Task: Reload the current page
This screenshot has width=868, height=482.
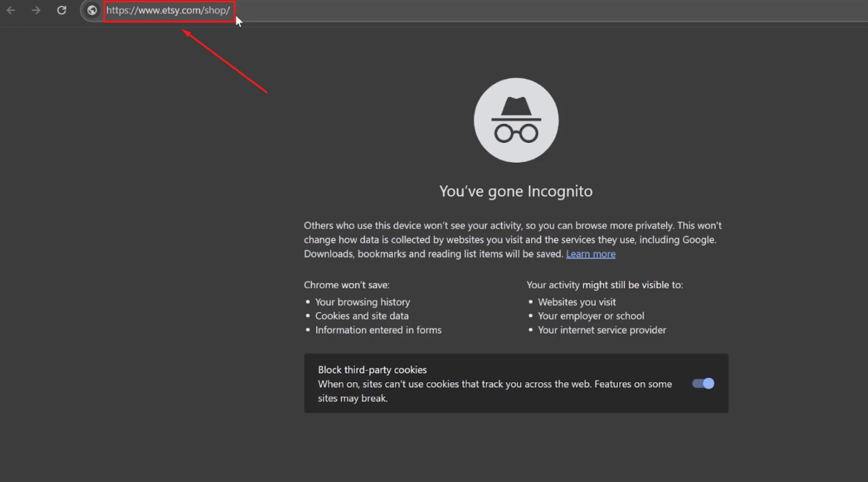Action: pos(62,10)
